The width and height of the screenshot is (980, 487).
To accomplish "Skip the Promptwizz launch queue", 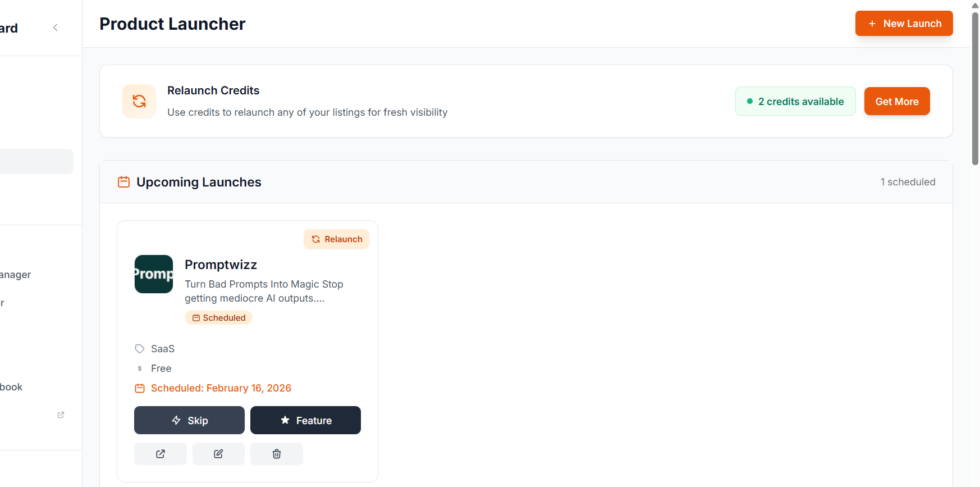I will pos(189,420).
